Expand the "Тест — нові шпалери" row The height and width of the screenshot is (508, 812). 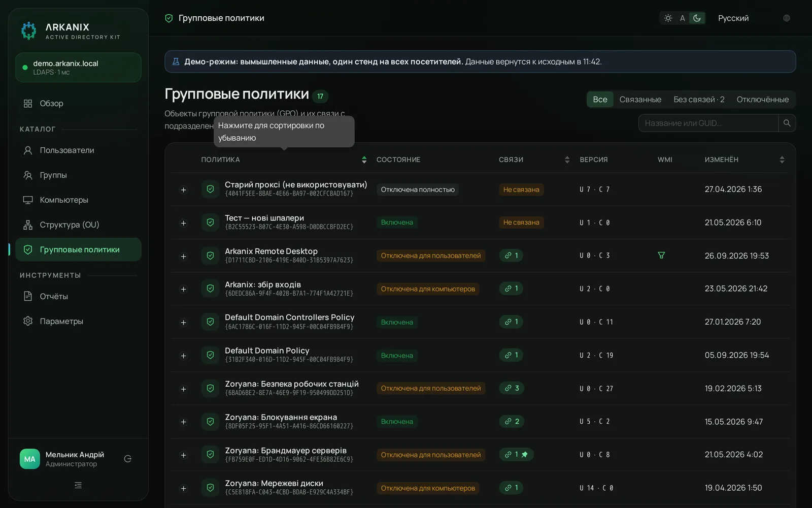[184, 223]
